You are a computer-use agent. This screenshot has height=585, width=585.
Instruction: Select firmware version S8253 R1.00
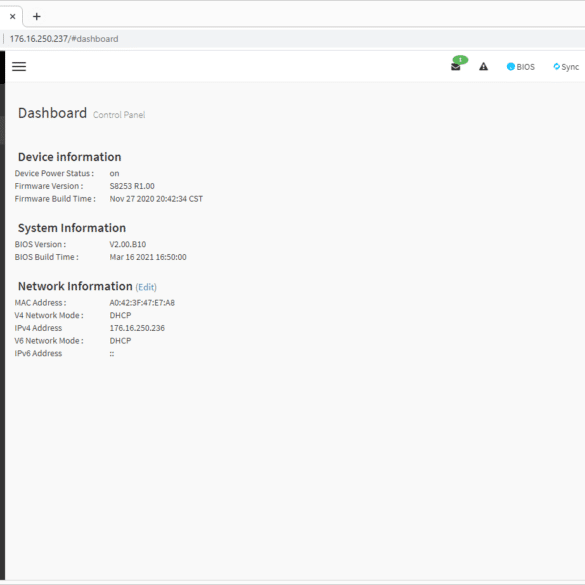(132, 186)
